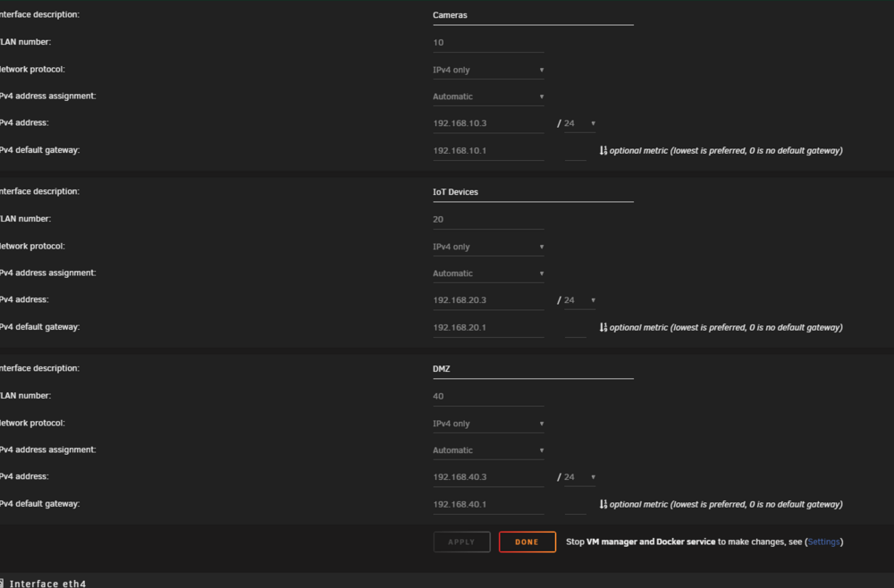
Task: Click the DMZ interface description field
Action: 533,369
